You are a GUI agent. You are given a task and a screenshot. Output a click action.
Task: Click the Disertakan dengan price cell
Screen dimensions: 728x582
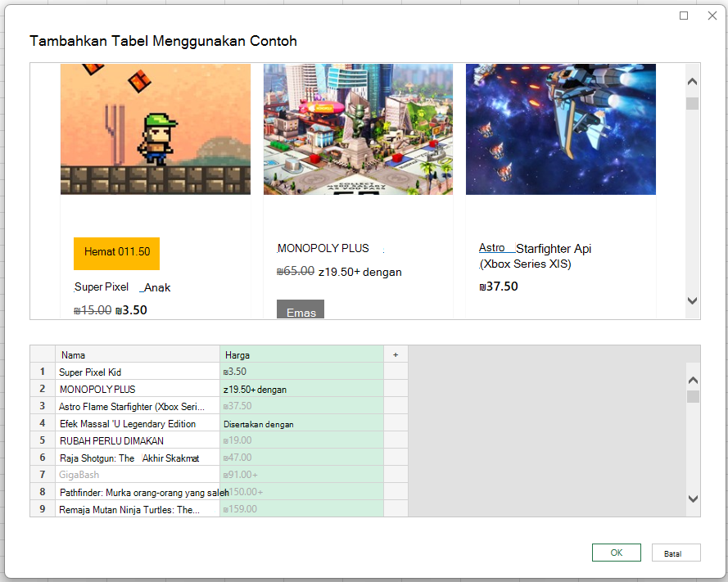point(302,423)
